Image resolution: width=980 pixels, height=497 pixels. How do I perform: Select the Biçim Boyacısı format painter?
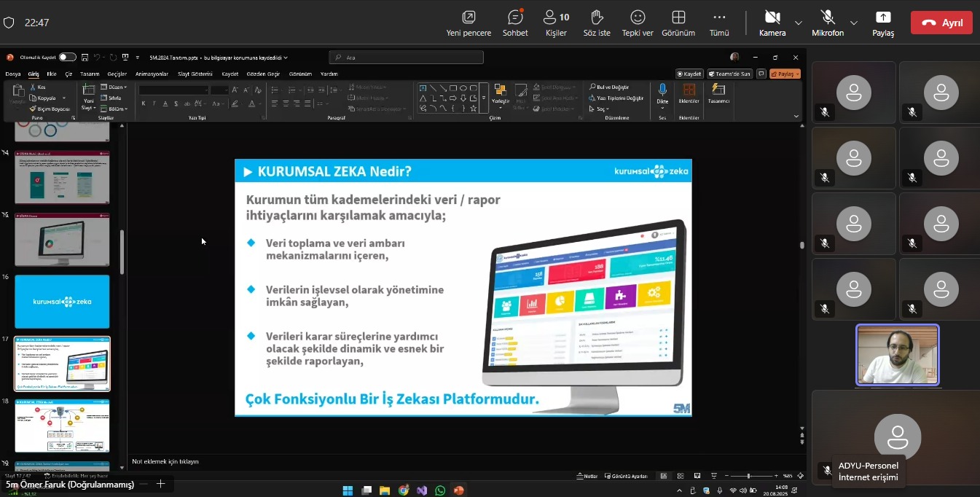[50, 109]
